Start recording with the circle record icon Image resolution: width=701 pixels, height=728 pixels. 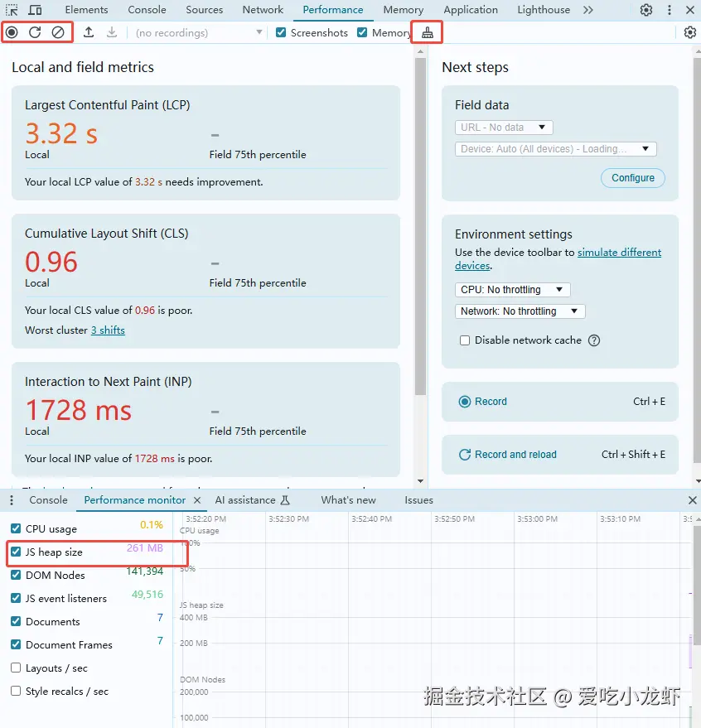[x=12, y=32]
